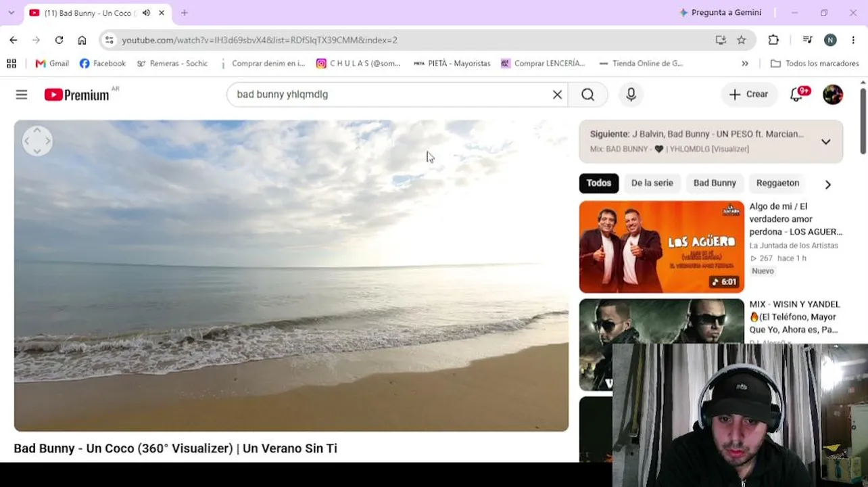Open the "MIX - WISIN Y YANDEL" video title
The image size is (868, 487).
[795, 317]
